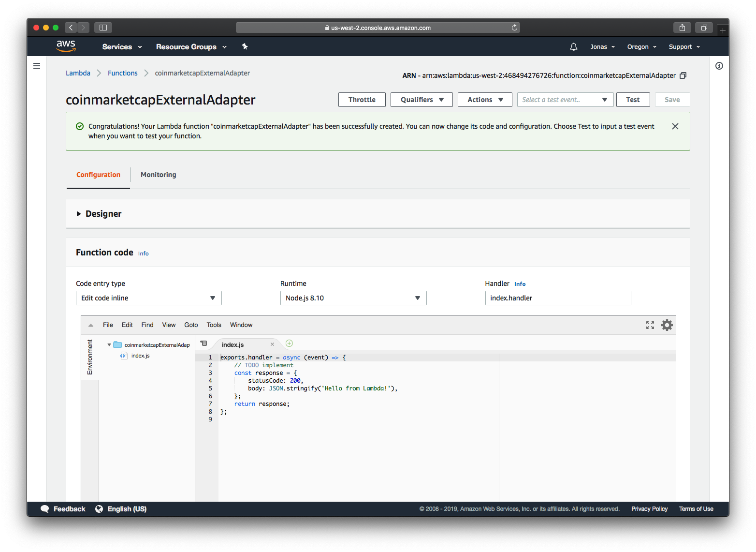Dismiss the green success banner
Image resolution: width=756 pixels, height=552 pixels.
(675, 126)
